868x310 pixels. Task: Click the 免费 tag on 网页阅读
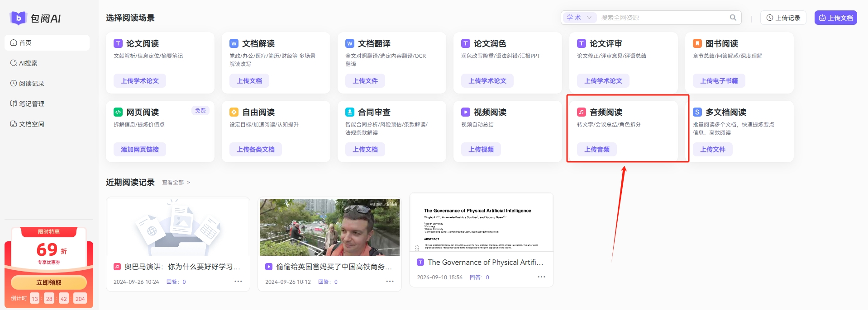tap(200, 111)
